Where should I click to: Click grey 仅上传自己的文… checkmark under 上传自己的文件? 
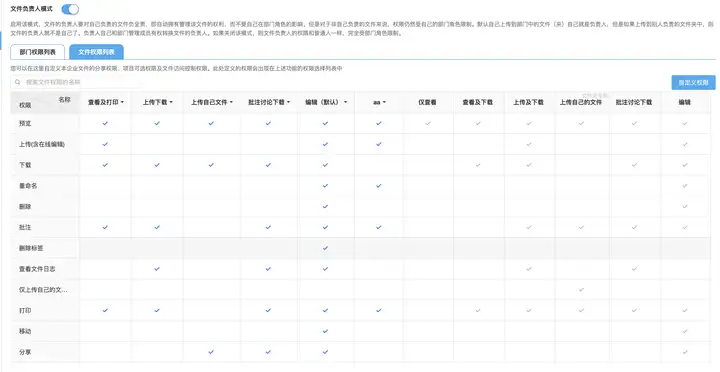point(581,290)
